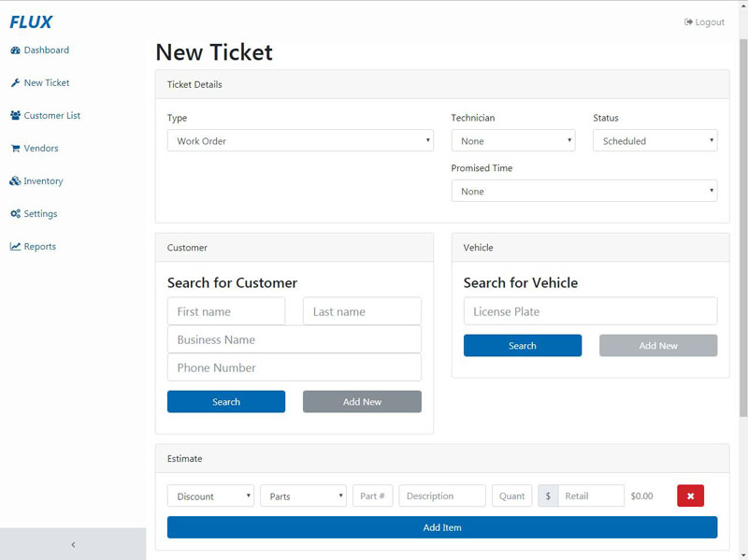Click the Vendors shopping cart icon
The height and width of the screenshot is (560, 748).
pyautogui.click(x=15, y=149)
